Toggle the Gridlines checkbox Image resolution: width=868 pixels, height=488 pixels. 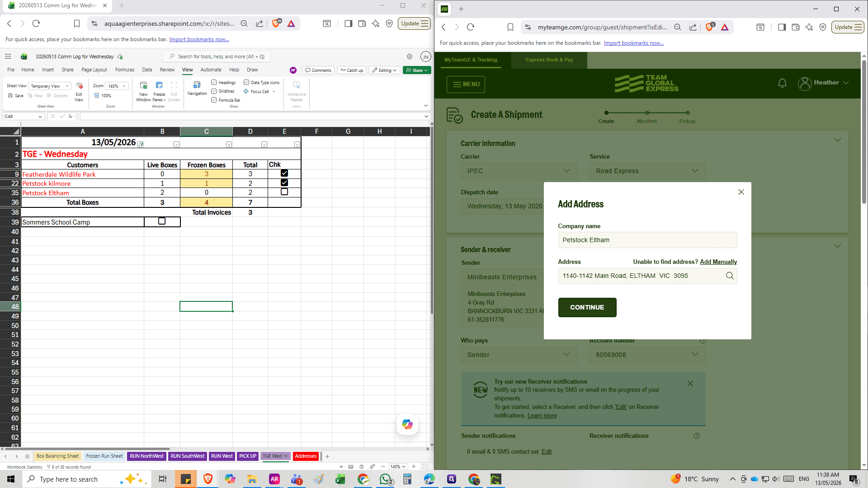coord(214,91)
